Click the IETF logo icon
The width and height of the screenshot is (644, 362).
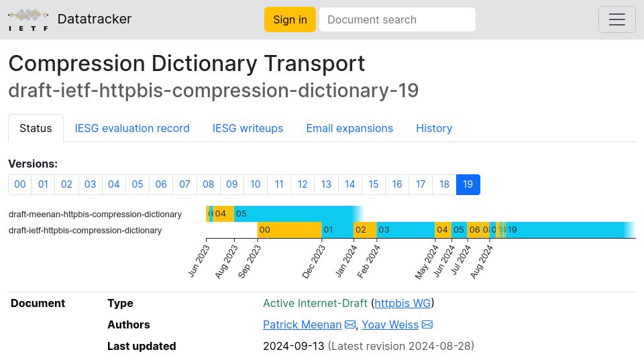tap(28, 19)
